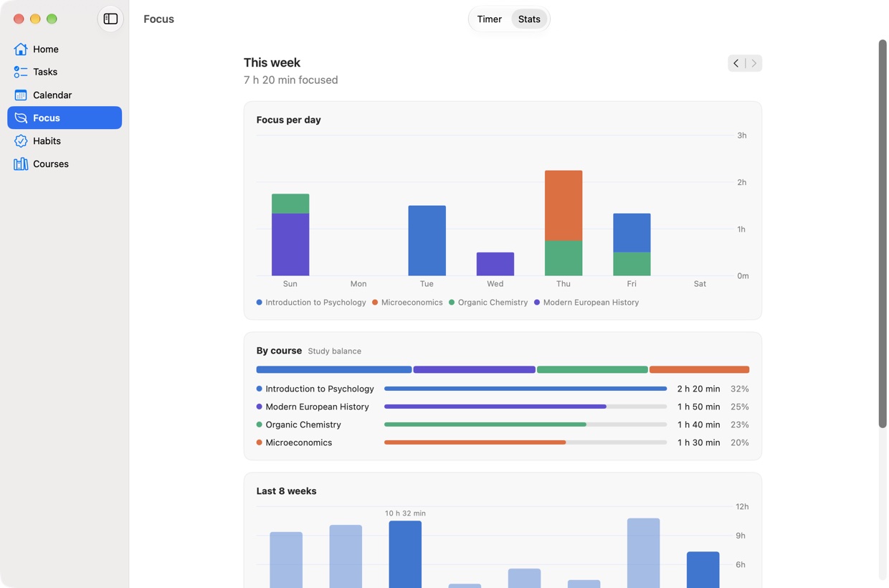The width and height of the screenshot is (889, 588).
Task: Open Home in the sidebar
Action: click(x=65, y=49)
